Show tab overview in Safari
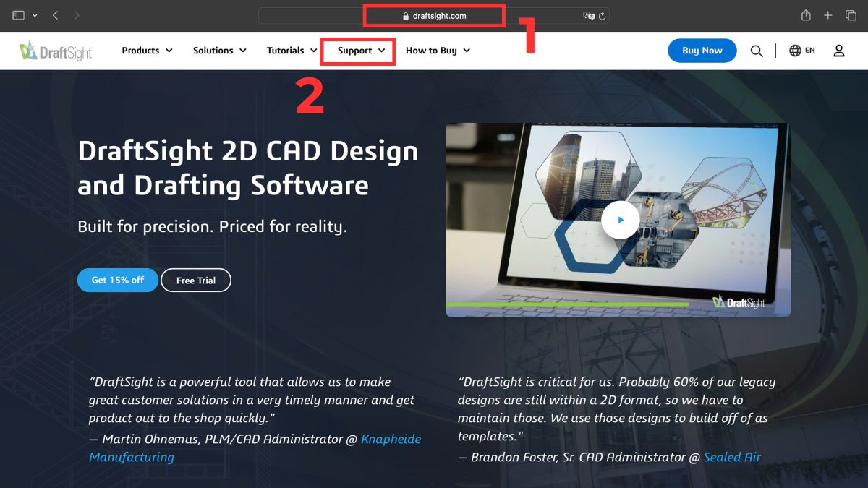Viewport: 868px width, 488px height. point(851,15)
